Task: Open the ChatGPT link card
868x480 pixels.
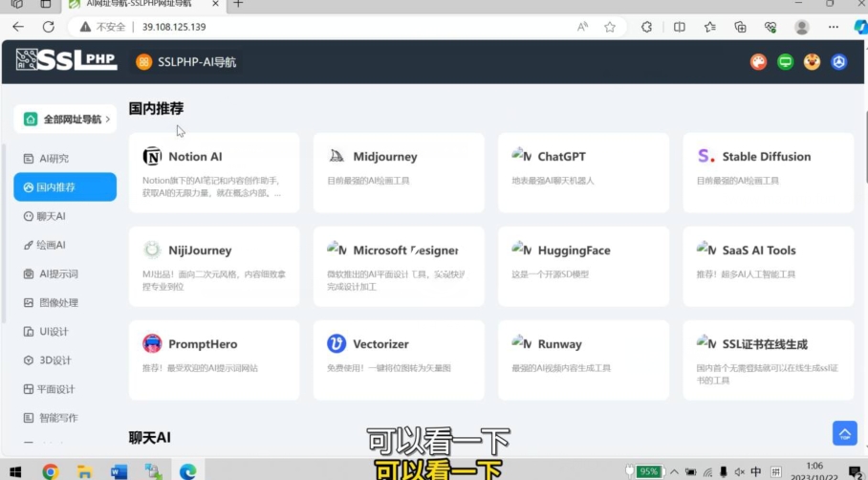Action: (x=583, y=172)
